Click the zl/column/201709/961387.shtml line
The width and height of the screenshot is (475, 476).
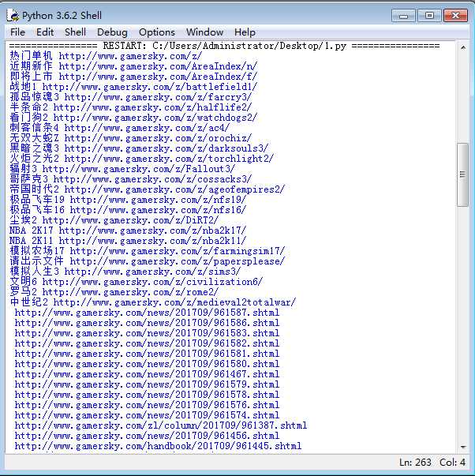161,425
